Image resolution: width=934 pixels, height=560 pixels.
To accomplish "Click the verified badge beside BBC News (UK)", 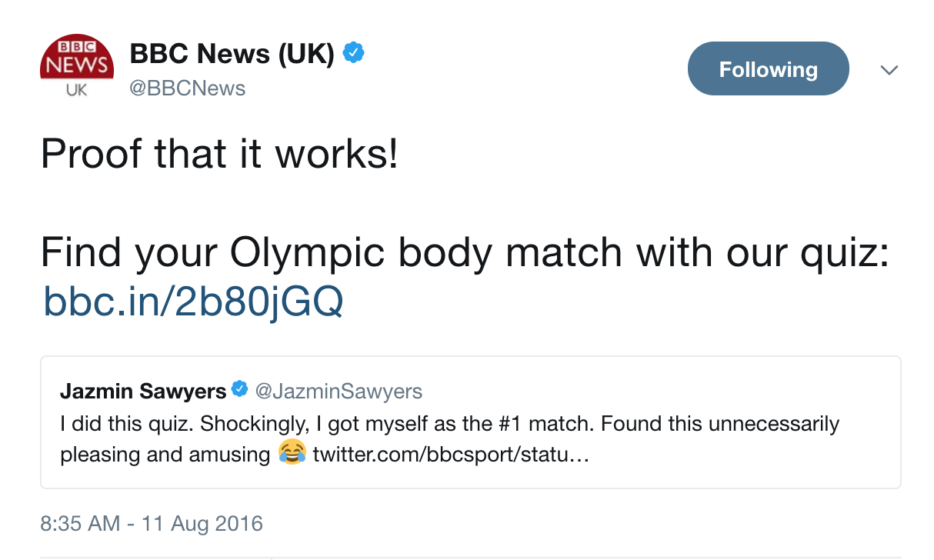I will [x=353, y=54].
